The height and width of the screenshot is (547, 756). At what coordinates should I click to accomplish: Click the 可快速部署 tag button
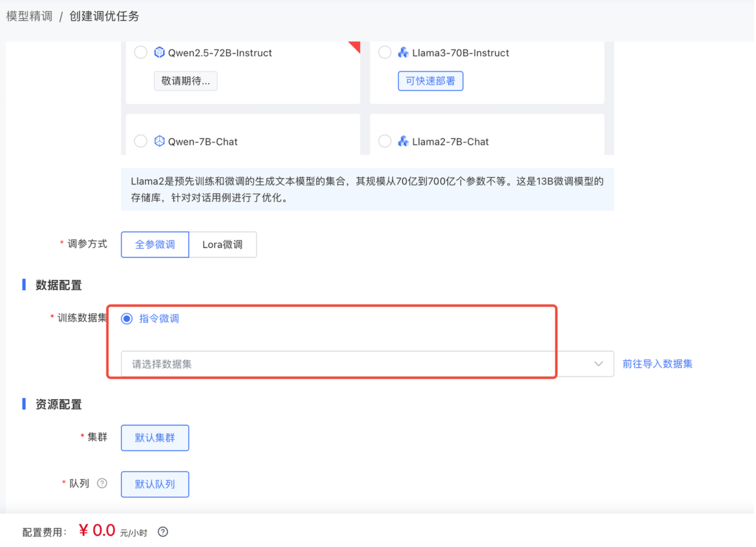coord(430,81)
